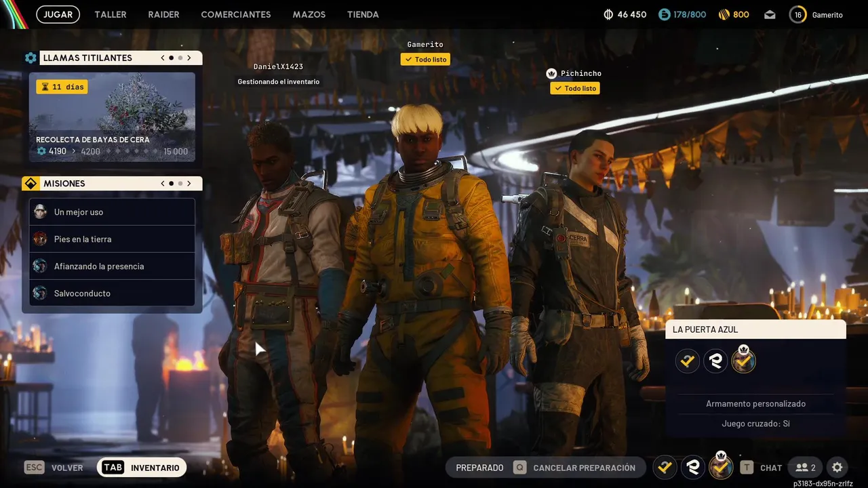This screenshot has width=868, height=488.
Task: Open the Recolecta de bayas de cera card
Action: (x=112, y=117)
